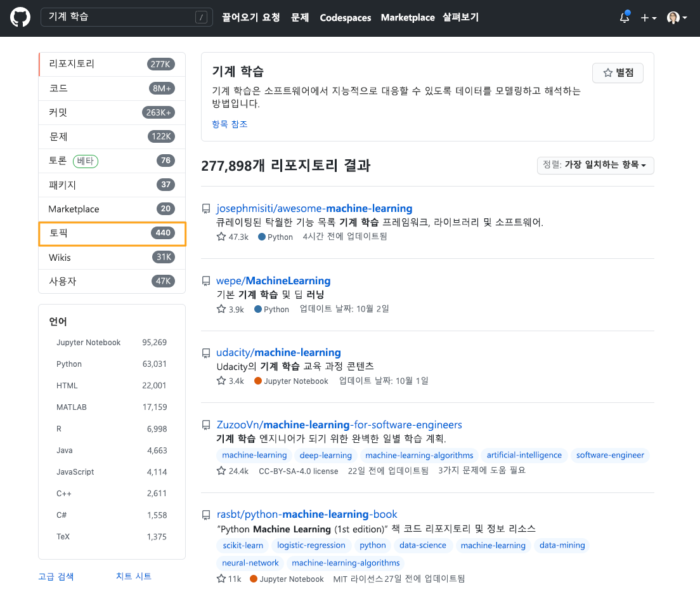The width and height of the screenshot is (700, 599).
Task: Select the 문제 122K sidebar filter
Action: click(112, 136)
